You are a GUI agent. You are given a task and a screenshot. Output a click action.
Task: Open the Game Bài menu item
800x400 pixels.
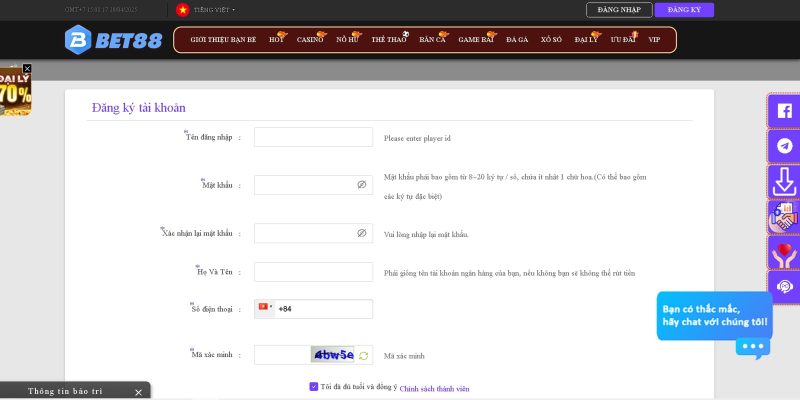coord(476,40)
